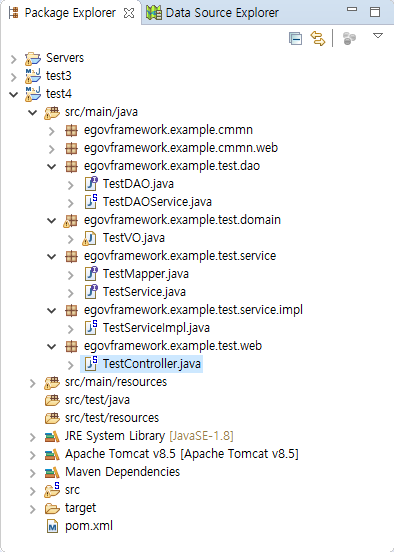Click the TestController.java file icon
Image resolution: width=394 pixels, height=552 pixels.
click(91, 364)
